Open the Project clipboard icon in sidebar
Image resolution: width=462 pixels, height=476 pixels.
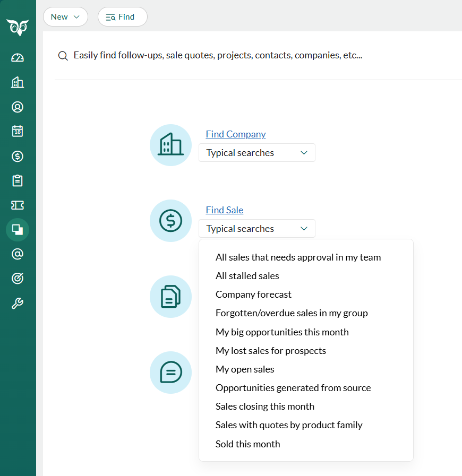click(18, 181)
